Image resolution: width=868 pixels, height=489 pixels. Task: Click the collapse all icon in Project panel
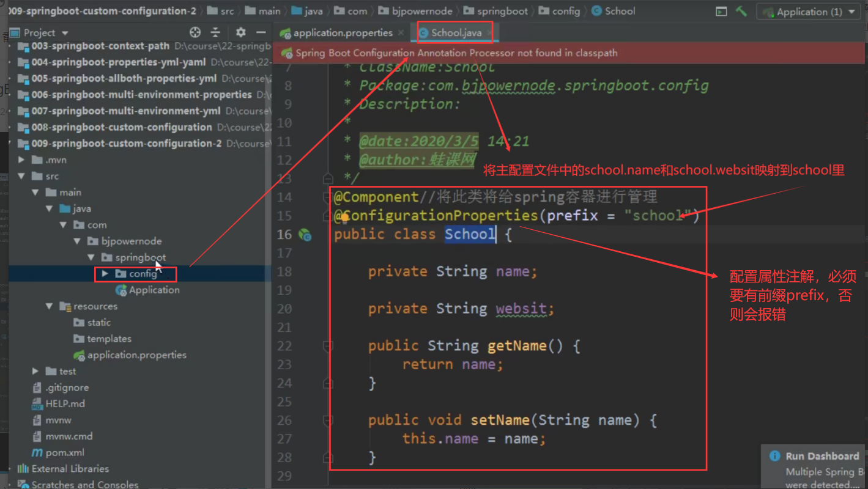pos(215,32)
